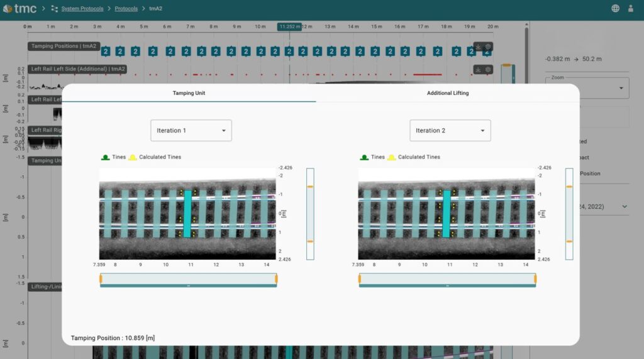The image size is (644, 359).
Task: Open the user account icon
Action: 631,9
